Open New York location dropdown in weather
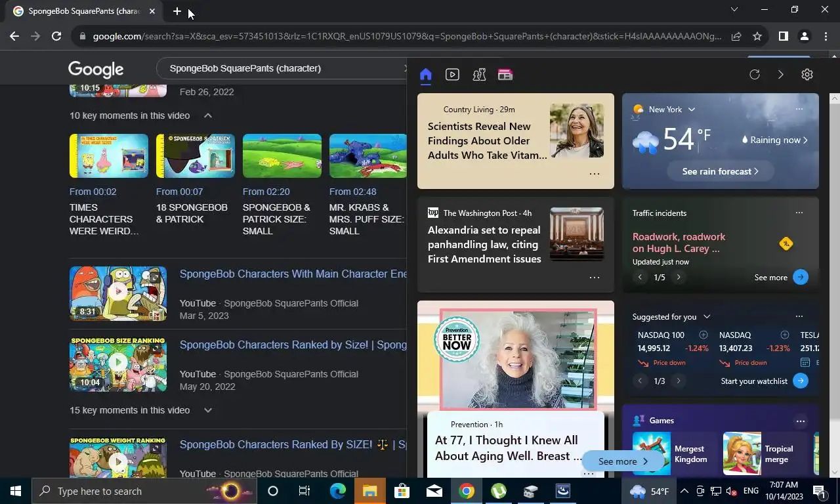 pos(691,110)
